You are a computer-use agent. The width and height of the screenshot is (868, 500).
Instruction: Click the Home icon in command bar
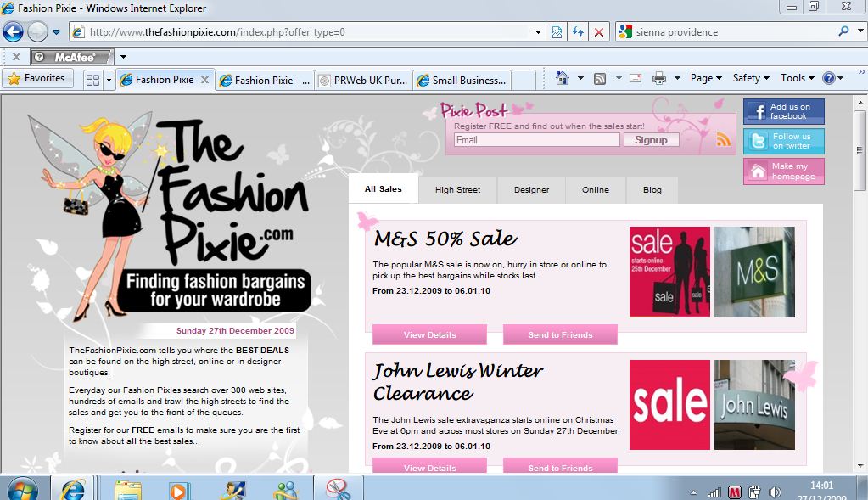click(x=562, y=78)
